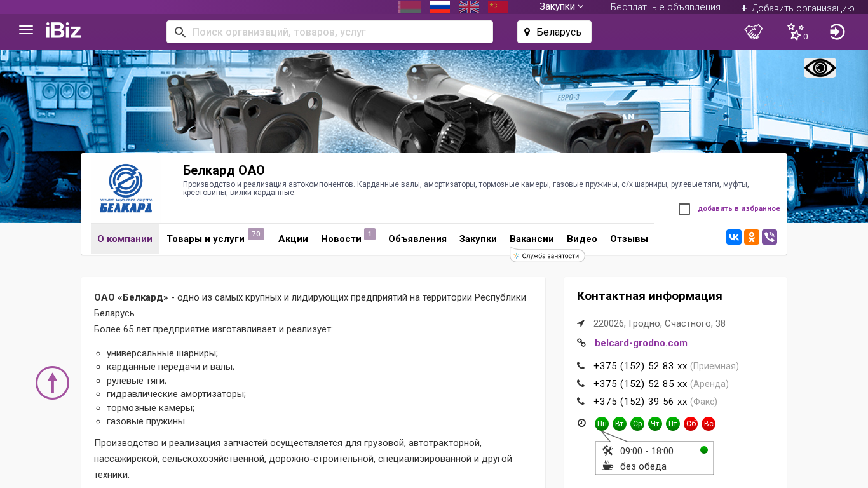
Task: Click the scroll-to-top arrow button
Action: click(52, 383)
